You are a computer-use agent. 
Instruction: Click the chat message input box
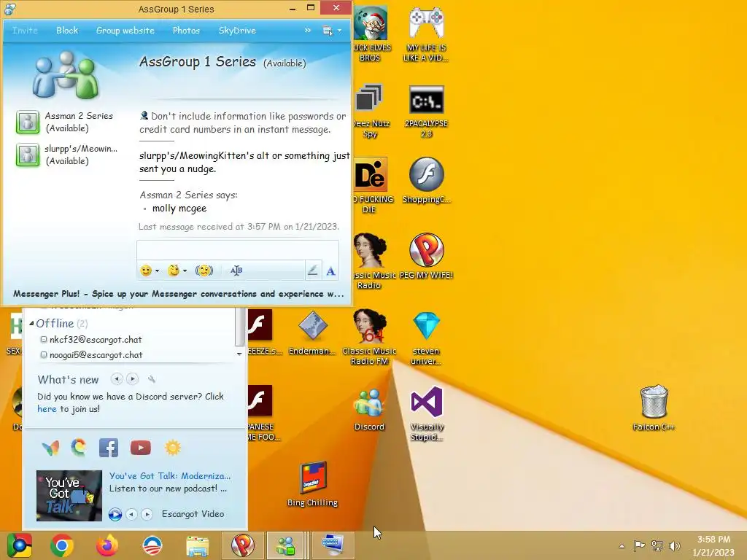[238, 250]
